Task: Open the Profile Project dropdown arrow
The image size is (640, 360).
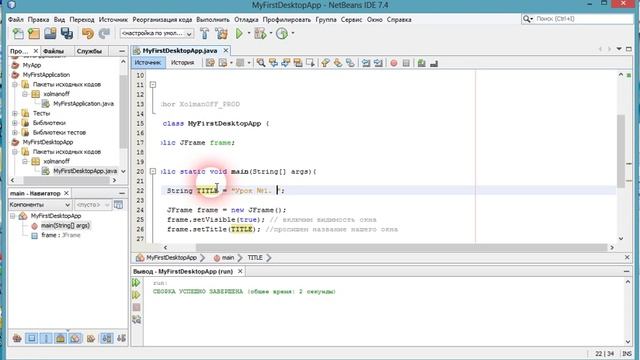Action: (x=292, y=33)
